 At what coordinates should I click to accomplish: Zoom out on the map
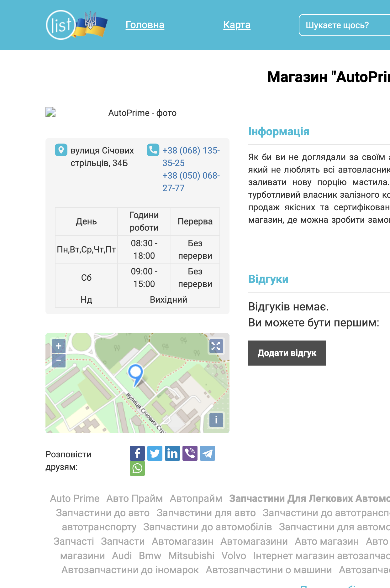(x=59, y=361)
